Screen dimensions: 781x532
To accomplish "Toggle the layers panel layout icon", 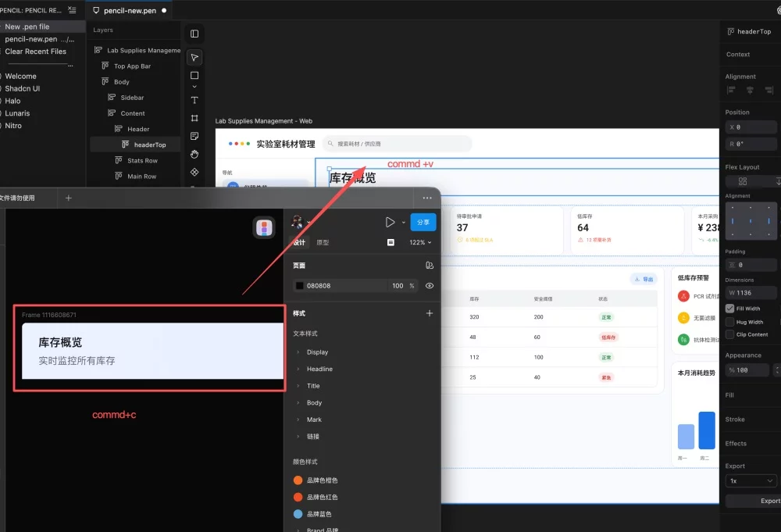I will coord(194,34).
